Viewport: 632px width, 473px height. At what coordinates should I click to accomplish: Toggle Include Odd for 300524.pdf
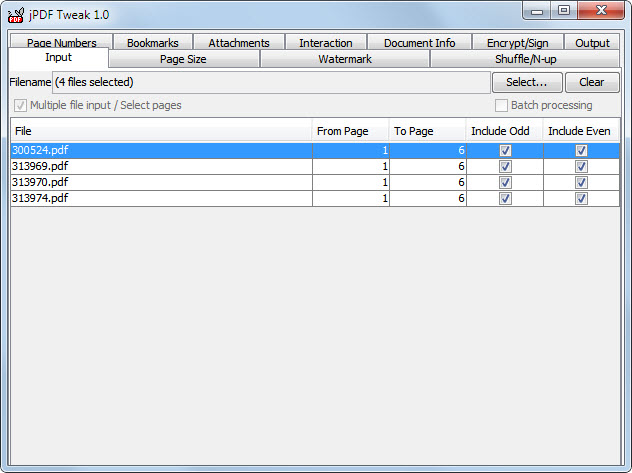(x=505, y=151)
